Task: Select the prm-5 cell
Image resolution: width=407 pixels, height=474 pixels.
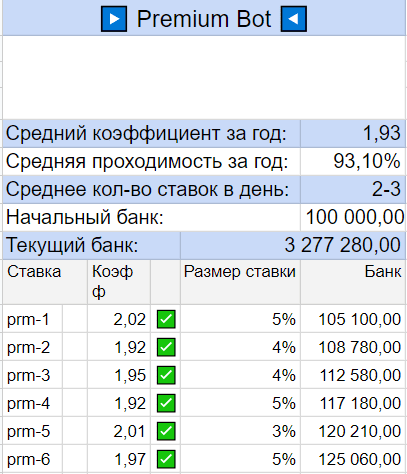Action: point(32,431)
